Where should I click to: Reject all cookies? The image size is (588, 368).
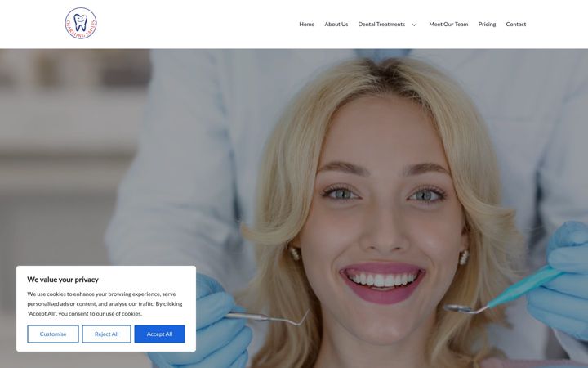tap(106, 334)
